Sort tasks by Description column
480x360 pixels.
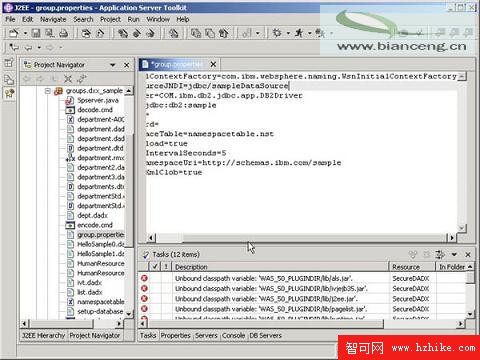coord(280,267)
